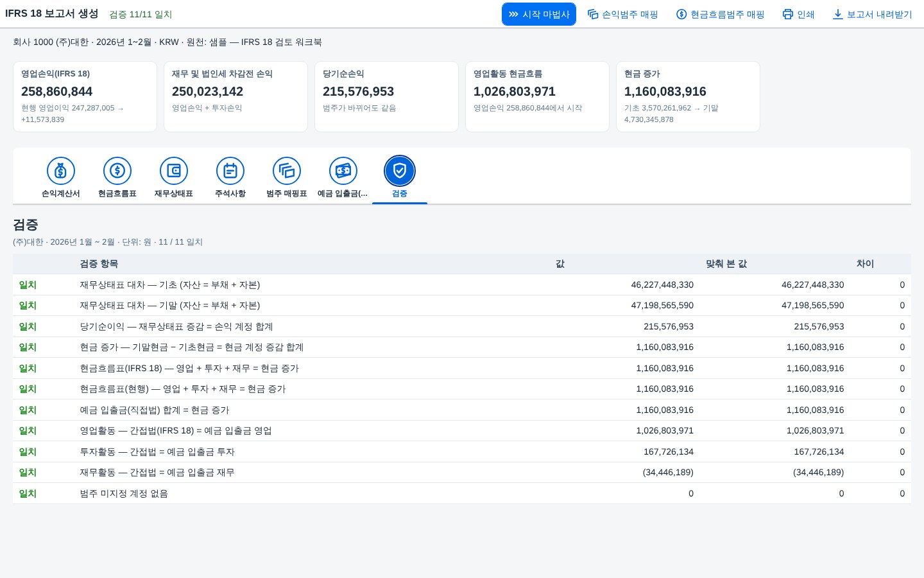Click the download icon for 보고서 내려받기

tap(838, 14)
